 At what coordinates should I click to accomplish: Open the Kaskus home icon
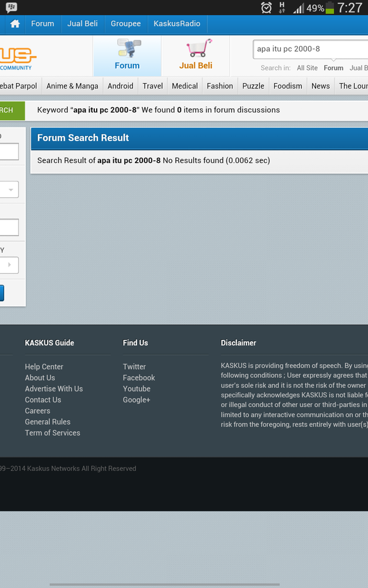15,24
